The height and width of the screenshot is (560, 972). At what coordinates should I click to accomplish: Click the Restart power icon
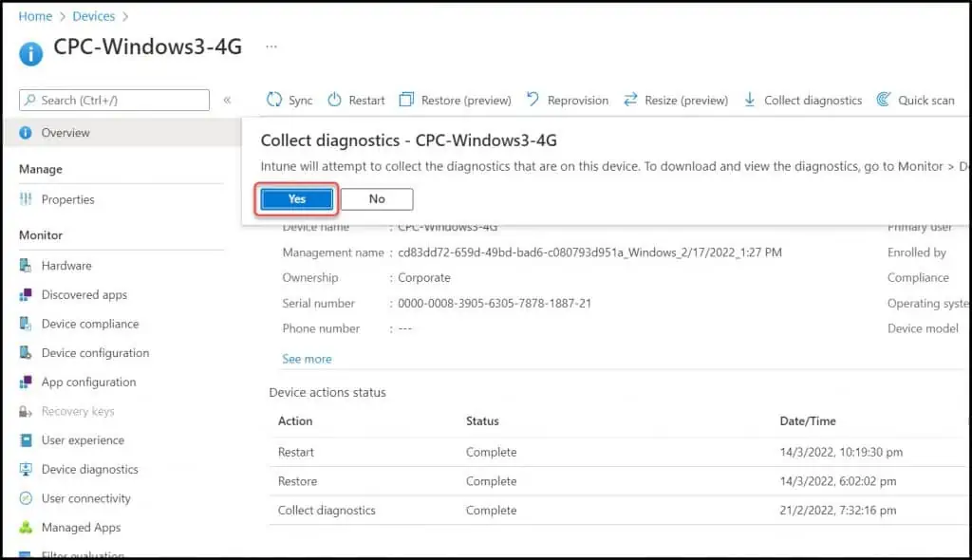tap(335, 100)
